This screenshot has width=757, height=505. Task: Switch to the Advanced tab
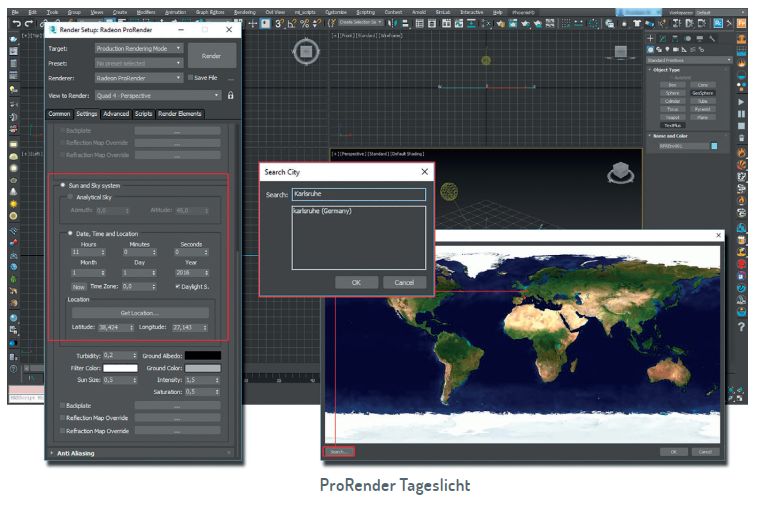[116, 114]
